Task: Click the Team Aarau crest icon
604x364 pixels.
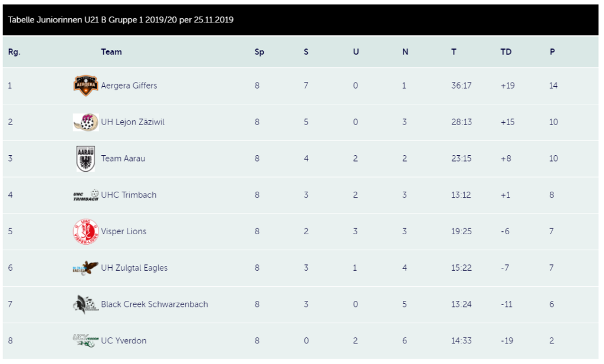Action: click(86, 159)
